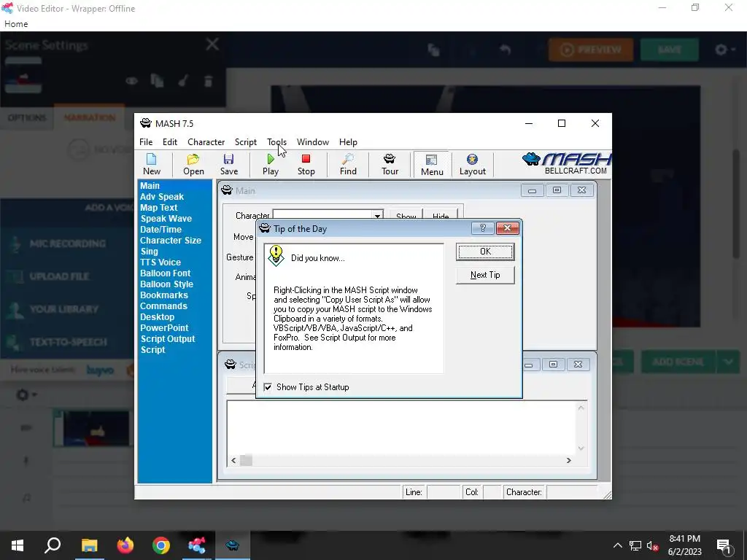The image size is (747, 560).
Task: Open the notification center icon
Action: (x=724, y=545)
